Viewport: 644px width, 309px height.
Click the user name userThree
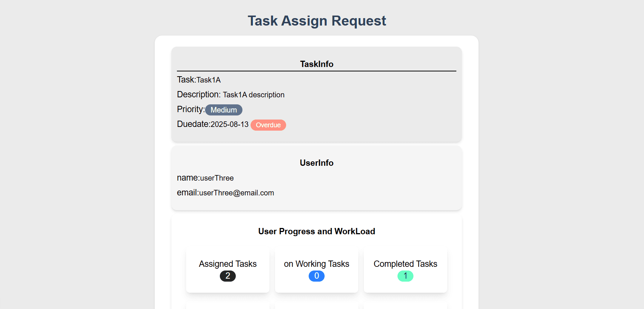[217, 178]
